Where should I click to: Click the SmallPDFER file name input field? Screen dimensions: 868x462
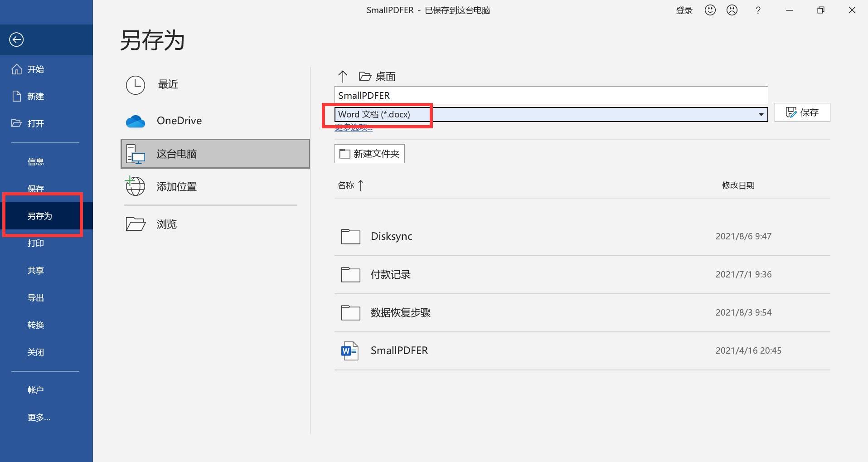point(551,95)
